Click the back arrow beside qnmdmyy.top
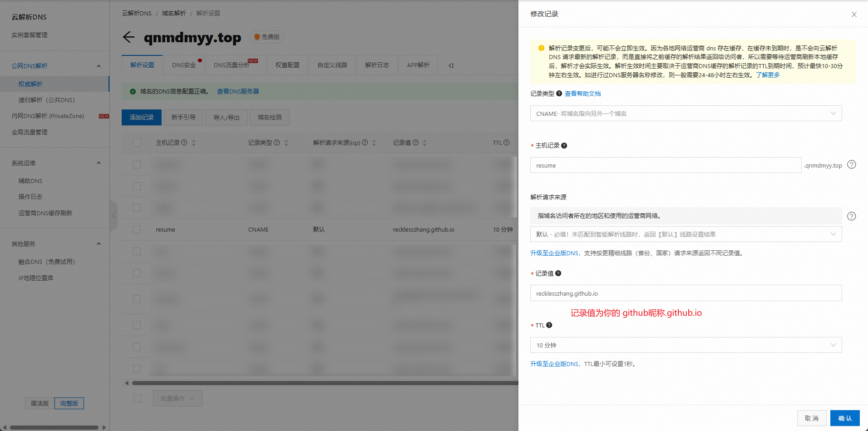 click(x=128, y=37)
